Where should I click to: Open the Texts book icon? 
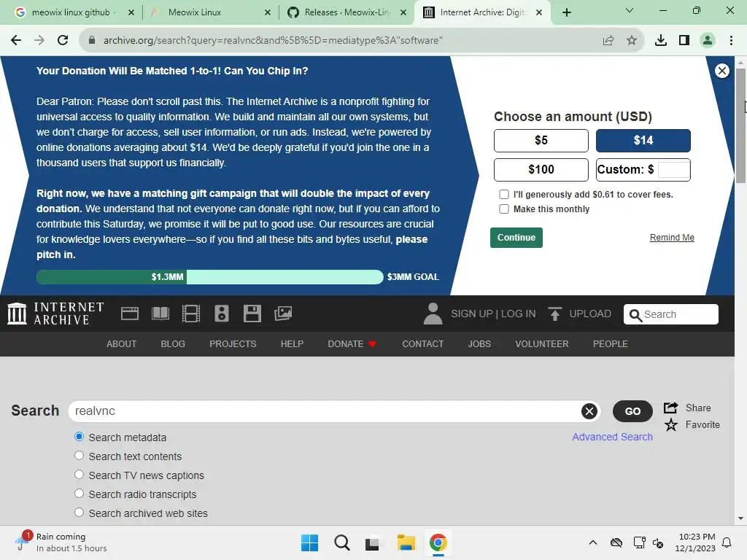160,314
